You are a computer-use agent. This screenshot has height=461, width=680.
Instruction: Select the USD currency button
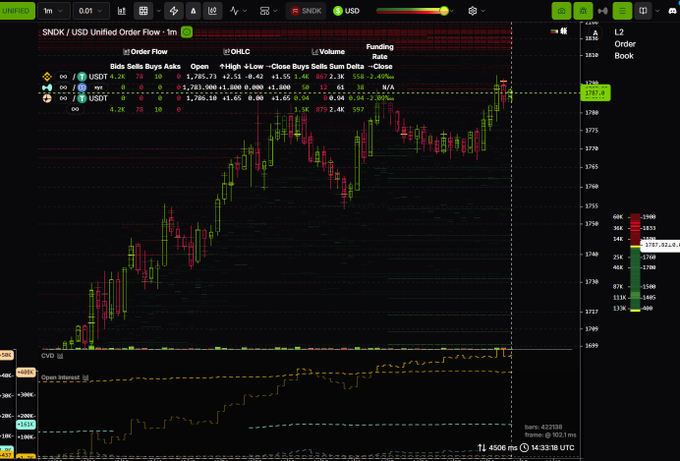(346, 11)
